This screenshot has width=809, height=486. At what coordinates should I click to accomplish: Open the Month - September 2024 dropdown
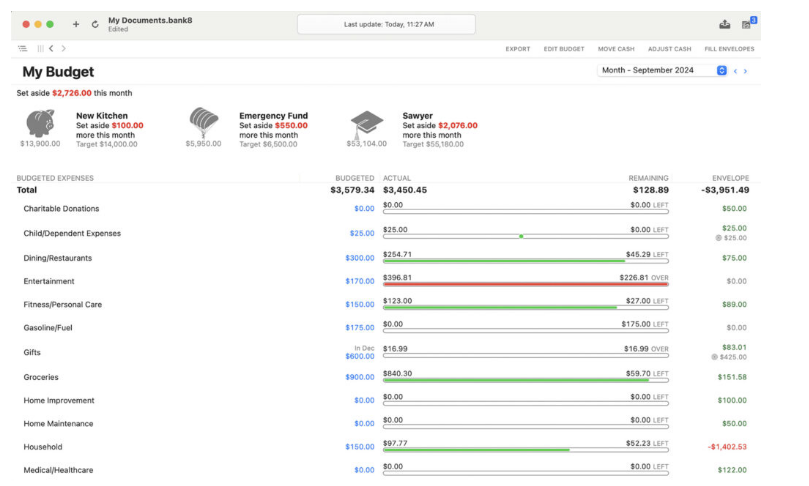click(662, 71)
